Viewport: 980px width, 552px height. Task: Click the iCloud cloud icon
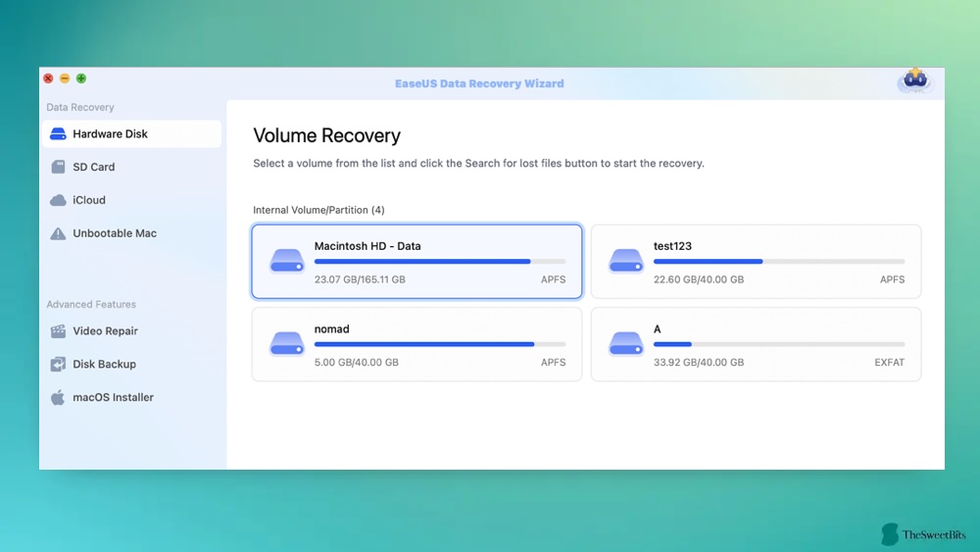58,200
